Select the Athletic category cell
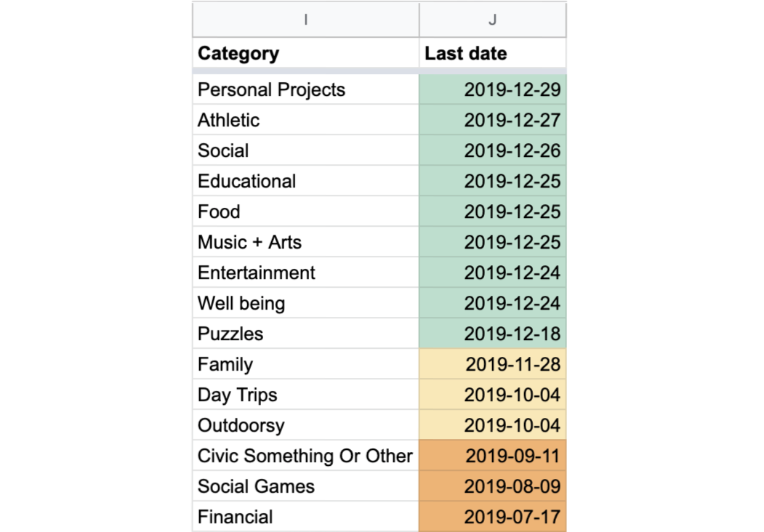Image resolution: width=764 pixels, height=532 pixels. [x=305, y=120]
